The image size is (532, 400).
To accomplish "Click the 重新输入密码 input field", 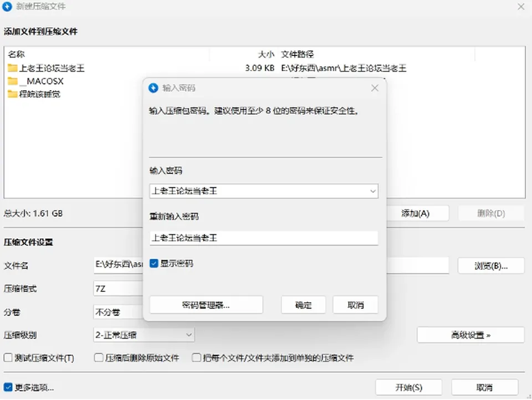I will [x=264, y=238].
